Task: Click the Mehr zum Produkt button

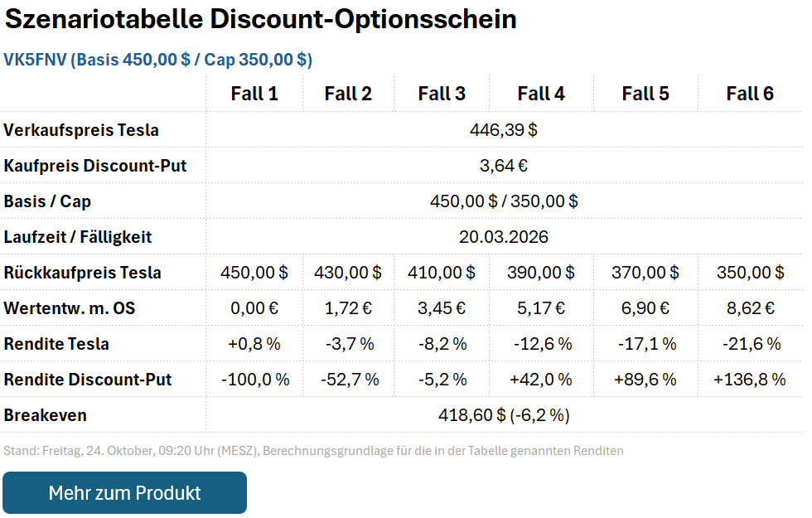Action: [124, 493]
